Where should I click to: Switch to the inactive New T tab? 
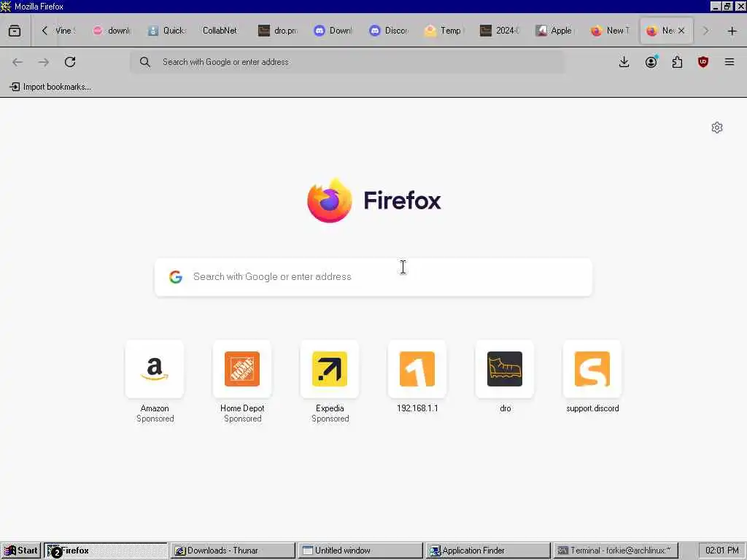(611, 31)
